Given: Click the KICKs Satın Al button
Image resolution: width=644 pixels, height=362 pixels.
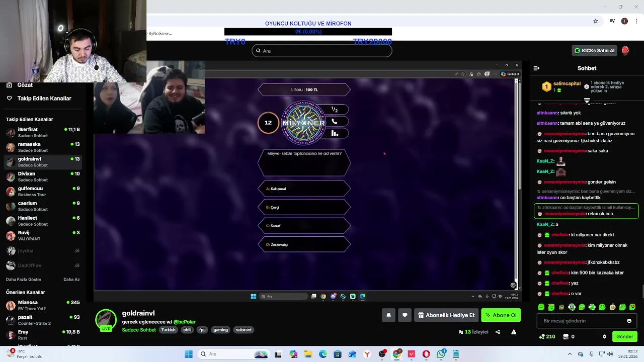Looking at the screenshot, I should [x=595, y=51].
